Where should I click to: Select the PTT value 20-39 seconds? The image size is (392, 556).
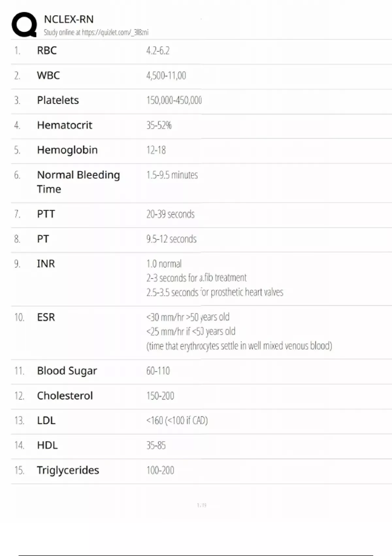click(x=170, y=214)
